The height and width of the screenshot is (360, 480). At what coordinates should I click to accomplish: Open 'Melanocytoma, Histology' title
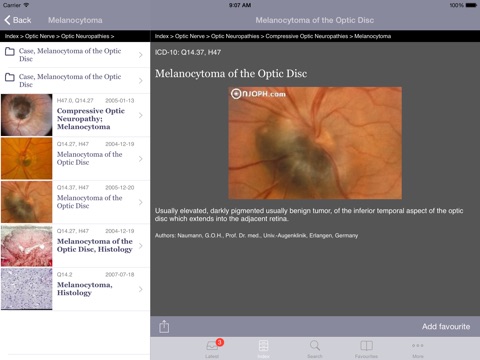click(85, 289)
